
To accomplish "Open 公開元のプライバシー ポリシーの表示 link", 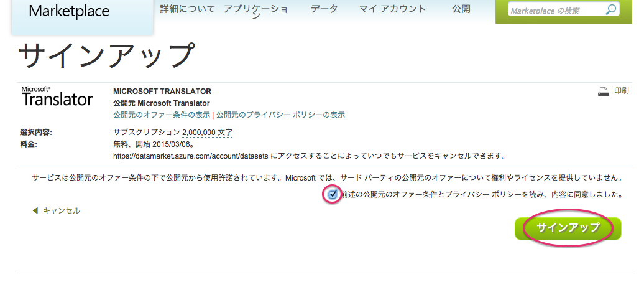I will [x=280, y=115].
